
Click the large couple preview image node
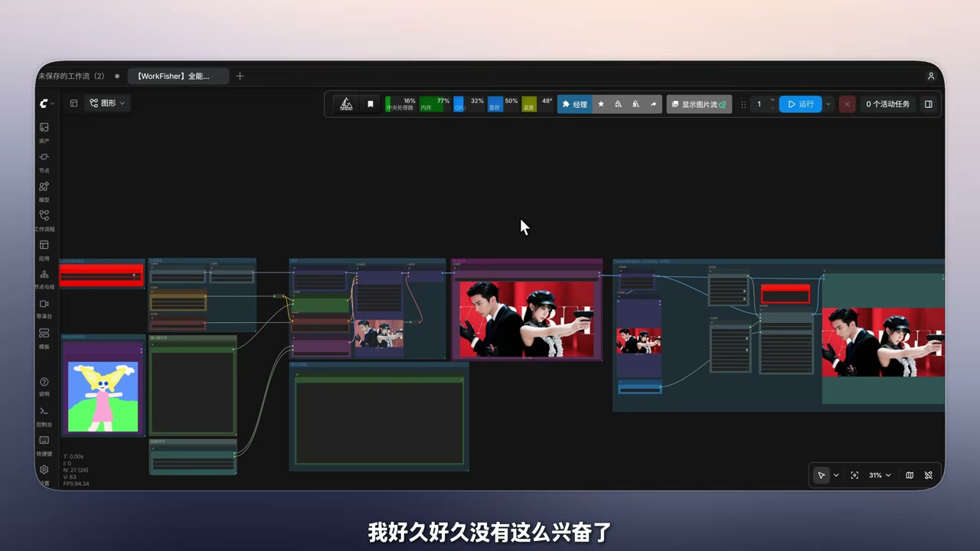527,319
